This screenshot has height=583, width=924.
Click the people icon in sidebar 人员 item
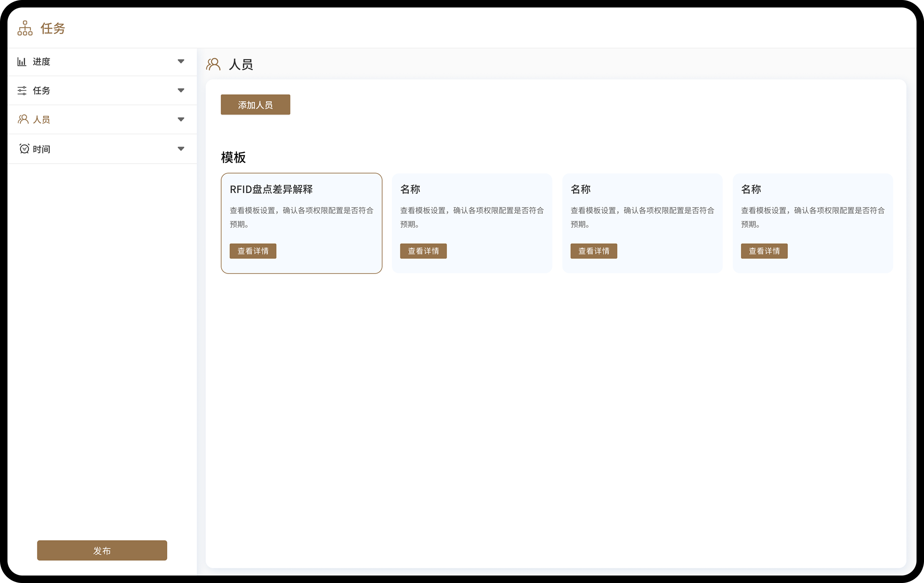tap(23, 120)
